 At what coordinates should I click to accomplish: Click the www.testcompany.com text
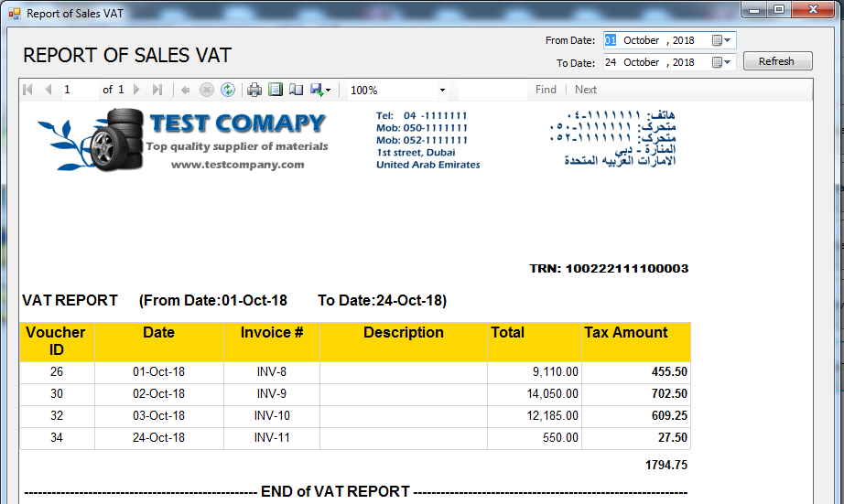tap(238, 165)
